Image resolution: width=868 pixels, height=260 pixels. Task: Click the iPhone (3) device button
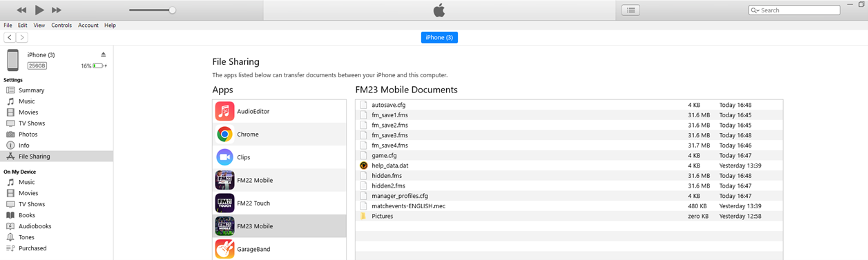pos(439,37)
